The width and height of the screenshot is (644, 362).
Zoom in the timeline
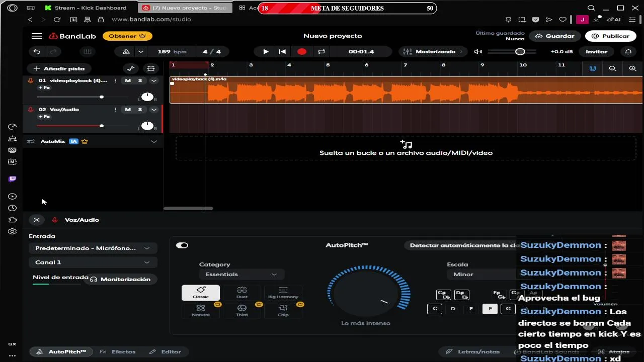point(633,68)
